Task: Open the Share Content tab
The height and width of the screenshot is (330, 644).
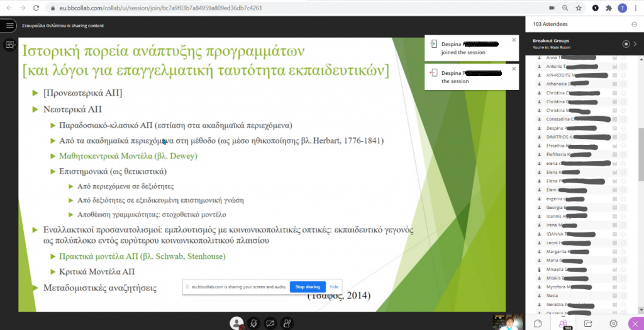Action: tap(588, 324)
